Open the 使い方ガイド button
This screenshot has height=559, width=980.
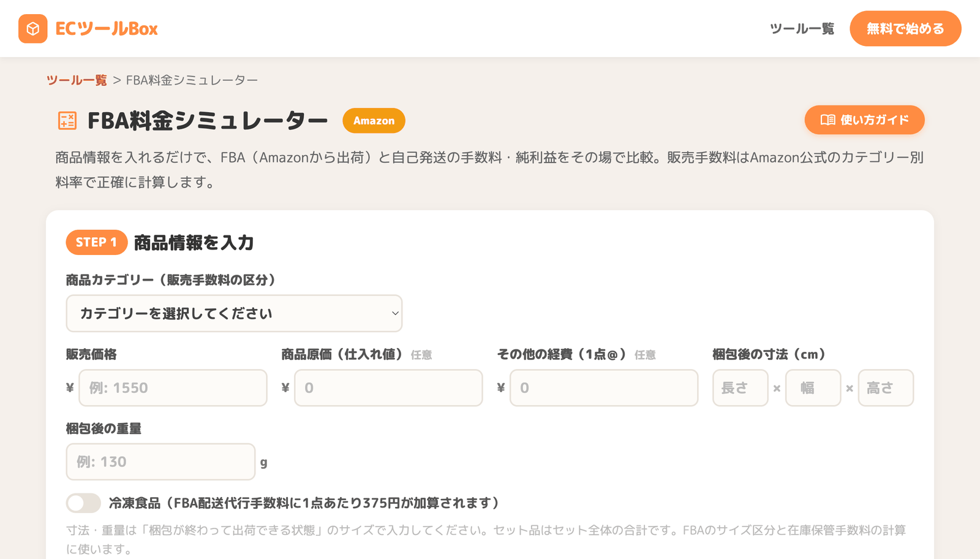864,120
